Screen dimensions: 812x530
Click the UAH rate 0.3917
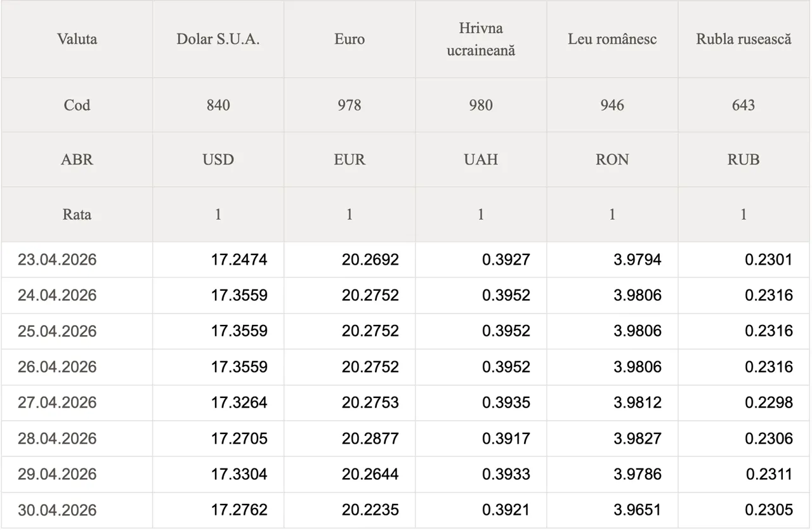pyautogui.click(x=506, y=438)
